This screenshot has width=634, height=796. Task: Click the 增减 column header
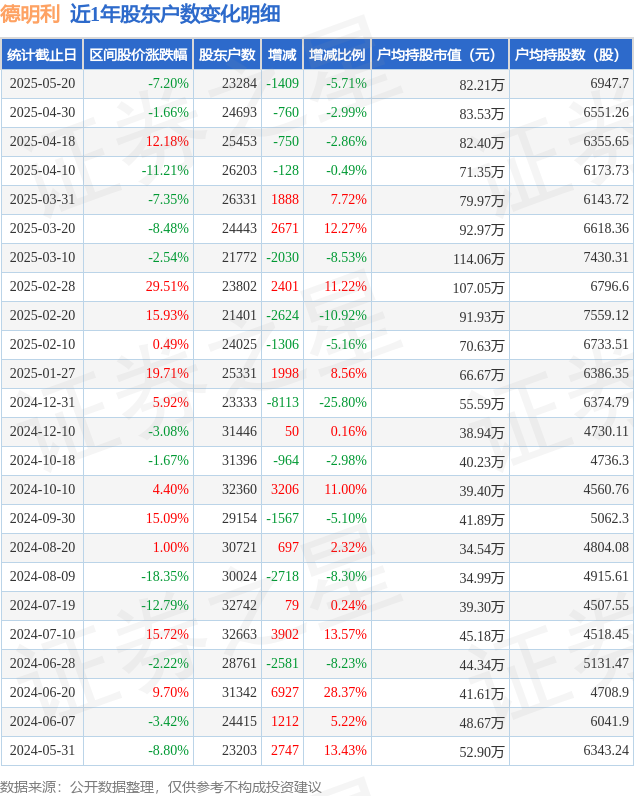coord(282,54)
